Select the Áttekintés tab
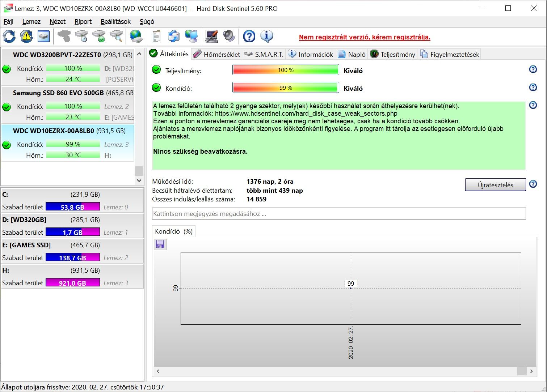Viewport: 547px width, 392px height. (x=169, y=54)
